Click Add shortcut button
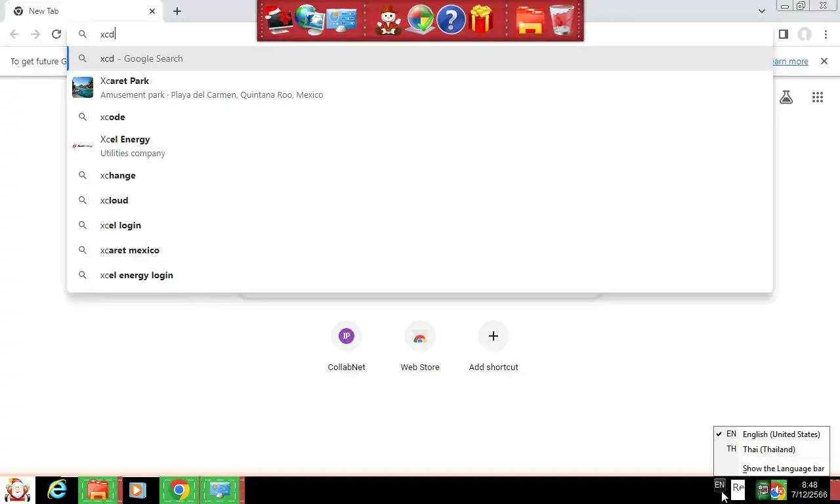840x504 pixels. 493,348
